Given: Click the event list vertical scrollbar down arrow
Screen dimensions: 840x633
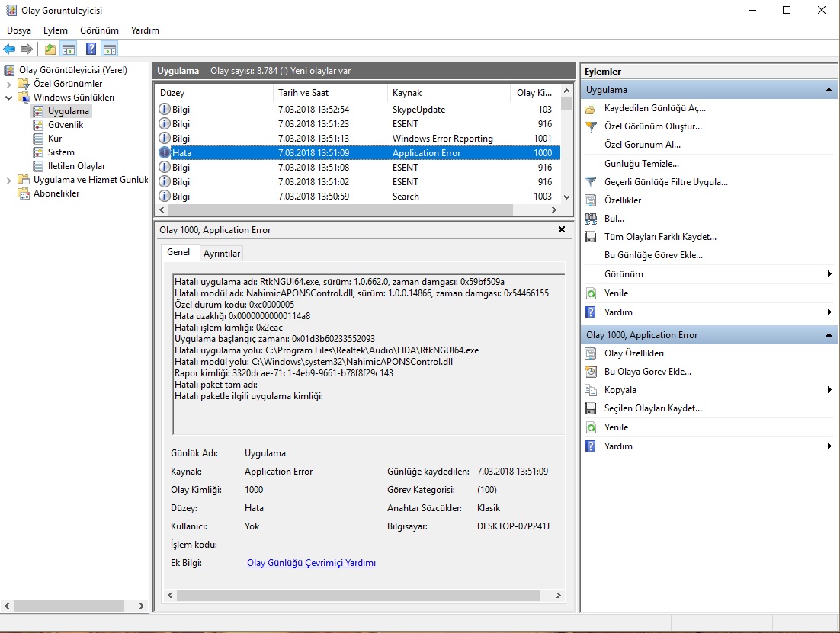Looking at the screenshot, I should [566, 197].
